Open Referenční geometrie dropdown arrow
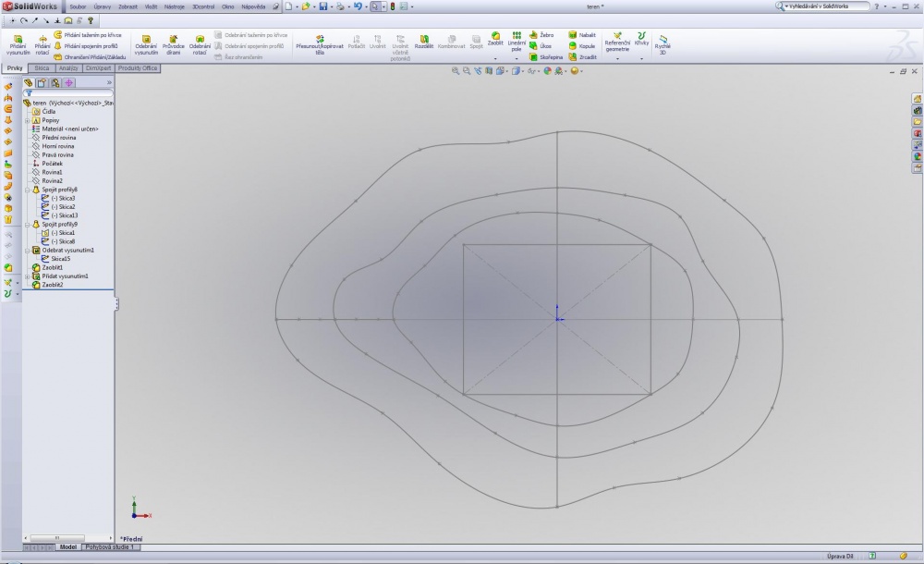924x564 pixels. [617, 58]
